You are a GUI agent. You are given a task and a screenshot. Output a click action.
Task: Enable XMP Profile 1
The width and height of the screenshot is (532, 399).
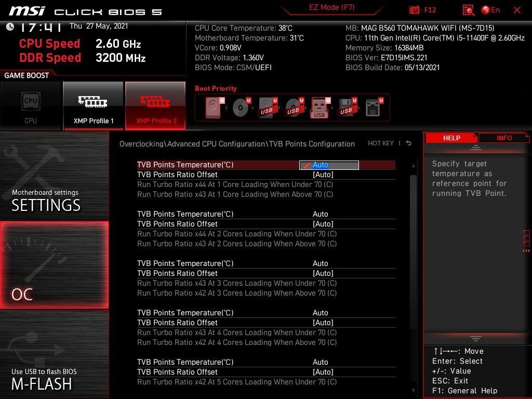tap(94, 106)
